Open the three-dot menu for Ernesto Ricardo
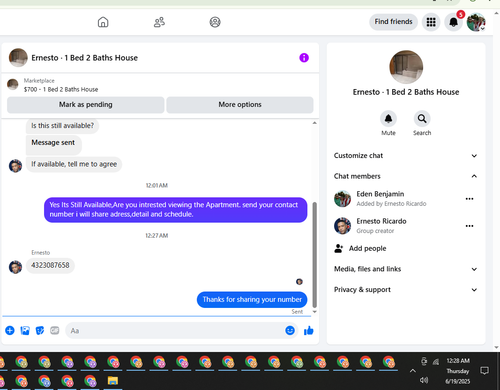Screen dimensions: 500x390 [469, 226]
